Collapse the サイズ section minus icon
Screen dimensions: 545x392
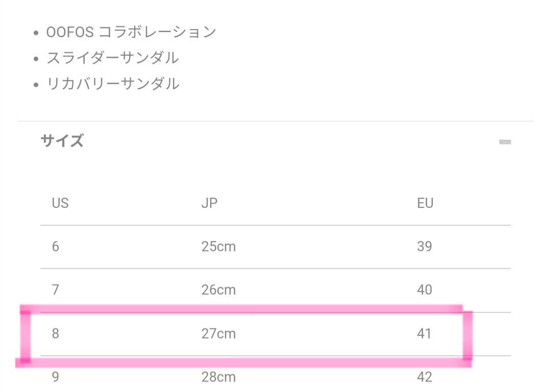pyautogui.click(x=505, y=142)
